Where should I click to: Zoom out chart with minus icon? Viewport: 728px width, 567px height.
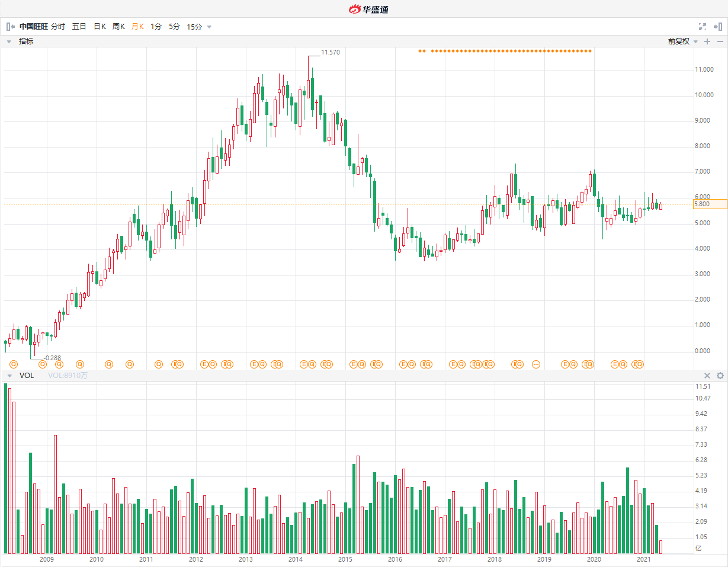[x=719, y=41]
